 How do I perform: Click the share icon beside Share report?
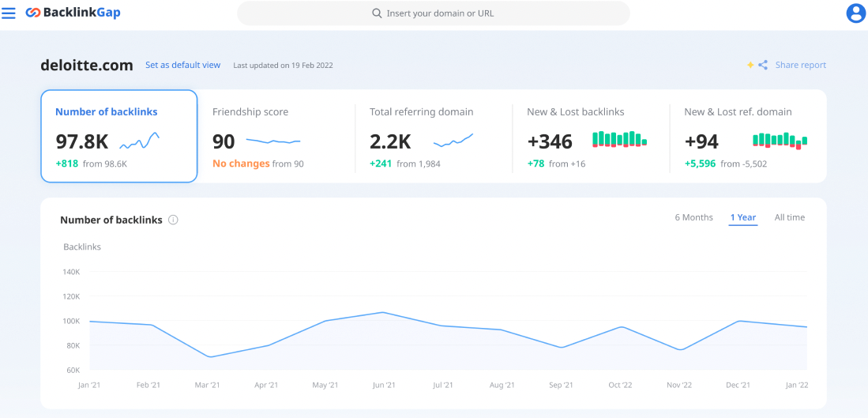(x=763, y=65)
